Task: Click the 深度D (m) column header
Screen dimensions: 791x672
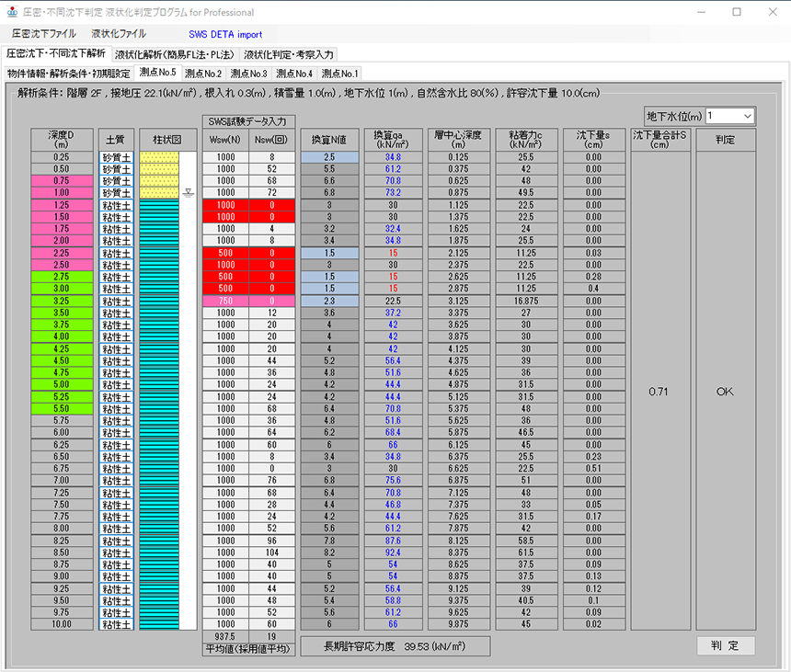Action: (62, 140)
